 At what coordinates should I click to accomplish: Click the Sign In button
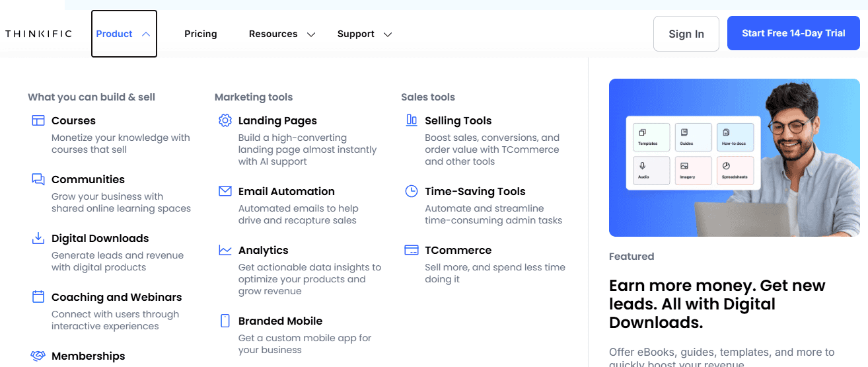click(686, 34)
